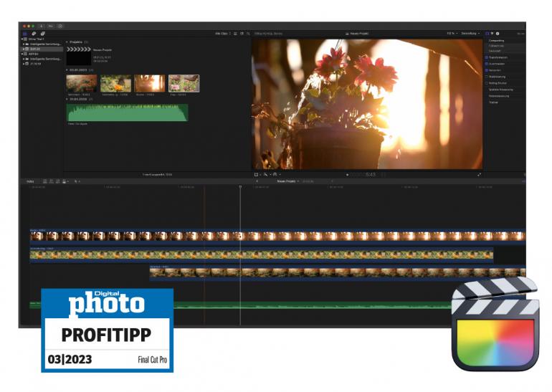Select the pink flowers clip thumbnail
The image size is (552, 392).
[184, 83]
